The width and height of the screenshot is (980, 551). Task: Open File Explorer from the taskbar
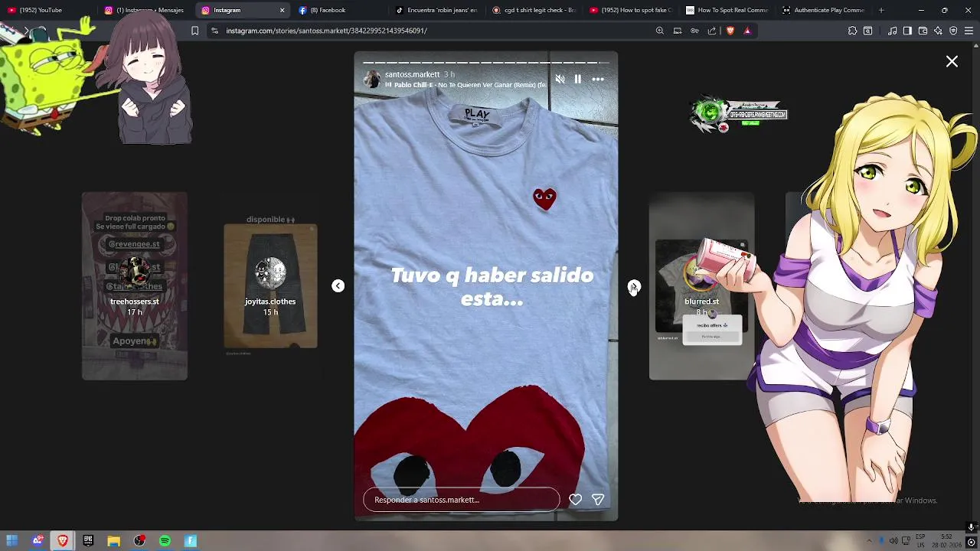point(113,541)
